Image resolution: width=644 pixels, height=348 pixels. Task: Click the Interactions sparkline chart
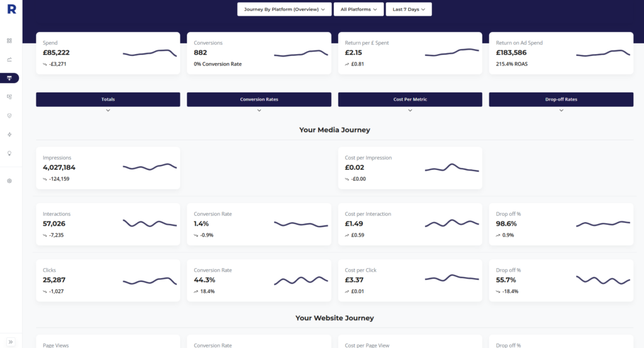[x=150, y=223]
